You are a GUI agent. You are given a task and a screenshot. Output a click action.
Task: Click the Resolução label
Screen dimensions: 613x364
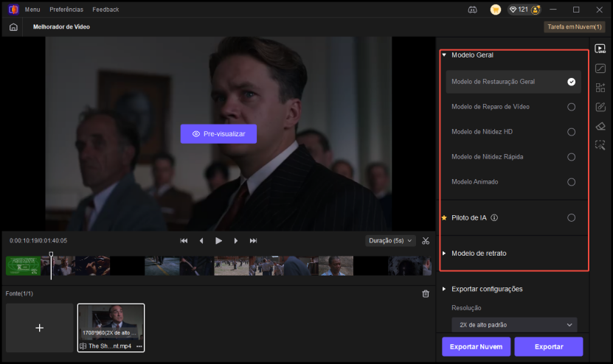(x=466, y=308)
